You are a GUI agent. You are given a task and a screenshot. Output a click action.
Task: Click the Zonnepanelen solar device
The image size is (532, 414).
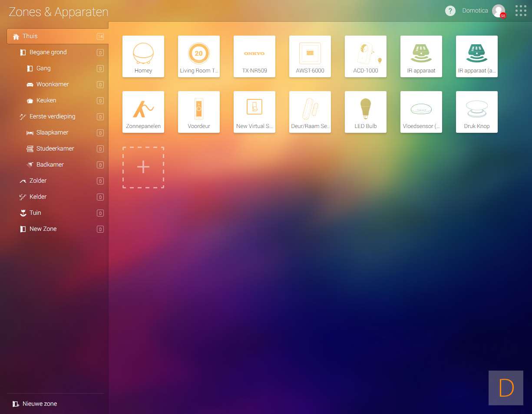tap(143, 112)
